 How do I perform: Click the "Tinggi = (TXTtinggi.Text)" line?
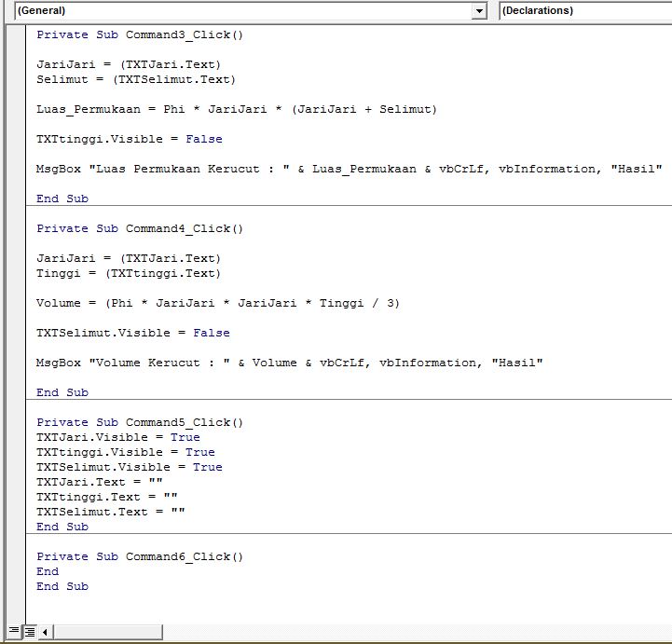pyautogui.click(x=129, y=273)
